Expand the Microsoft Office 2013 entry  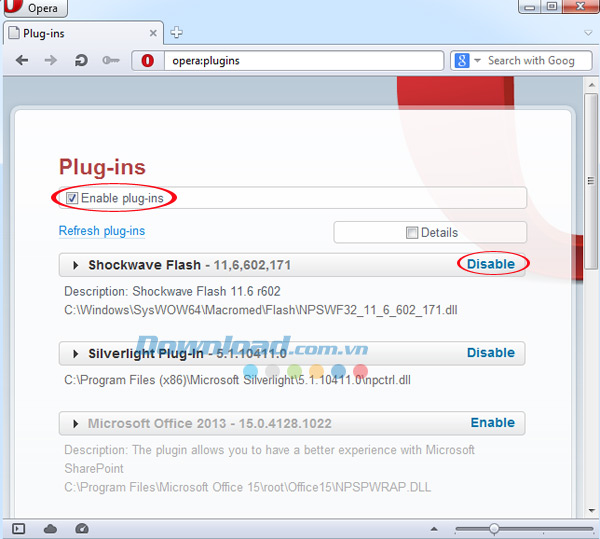pos(76,424)
